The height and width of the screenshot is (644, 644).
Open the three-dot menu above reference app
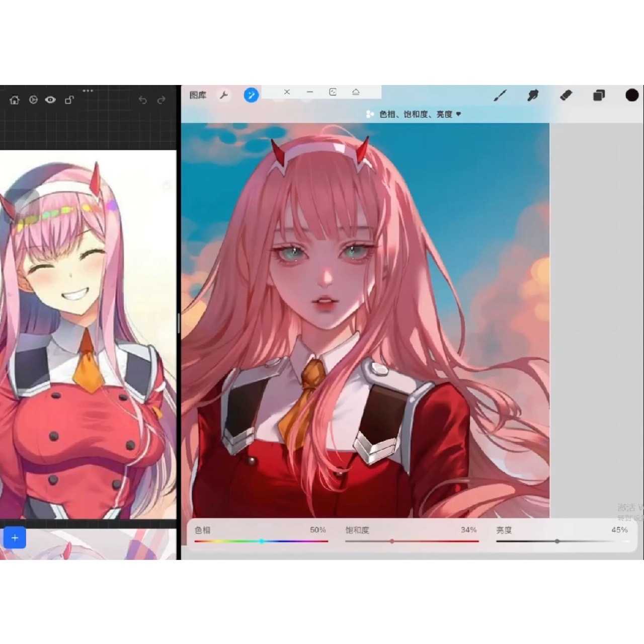click(88, 91)
